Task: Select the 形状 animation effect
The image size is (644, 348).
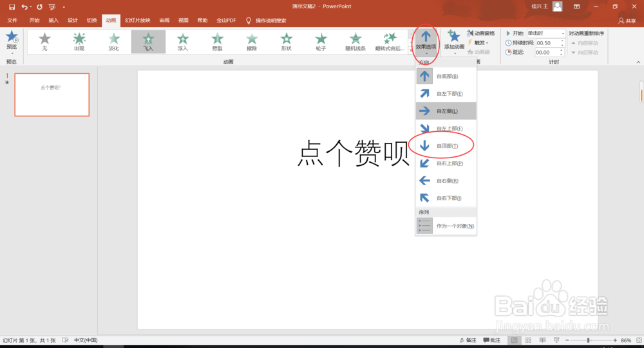Action: (287, 41)
